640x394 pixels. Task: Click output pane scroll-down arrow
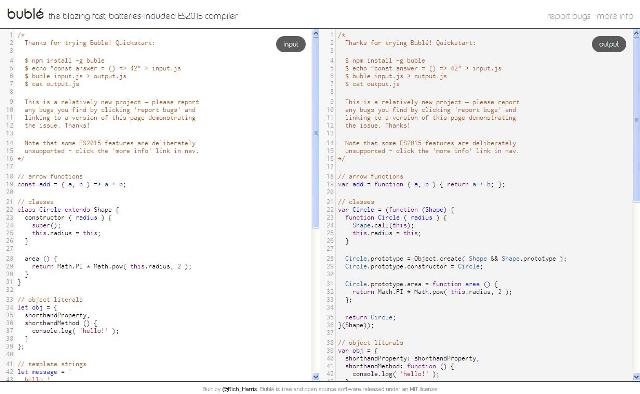[x=636, y=376]
